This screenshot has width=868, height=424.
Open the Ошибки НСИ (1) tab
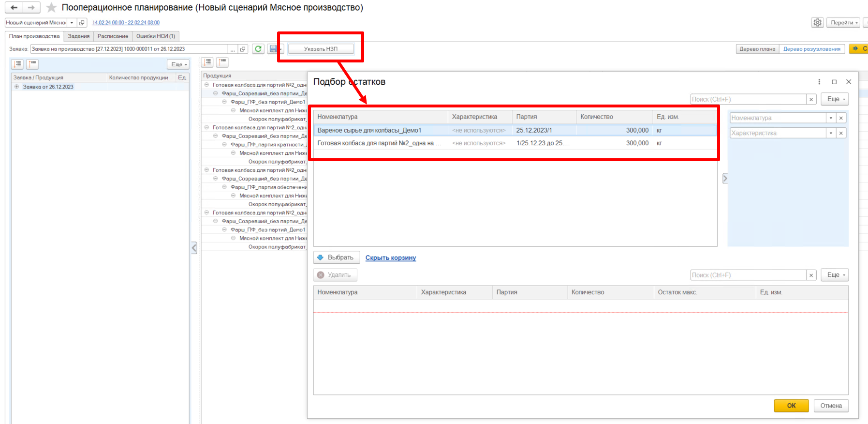(x=155, y=36)
